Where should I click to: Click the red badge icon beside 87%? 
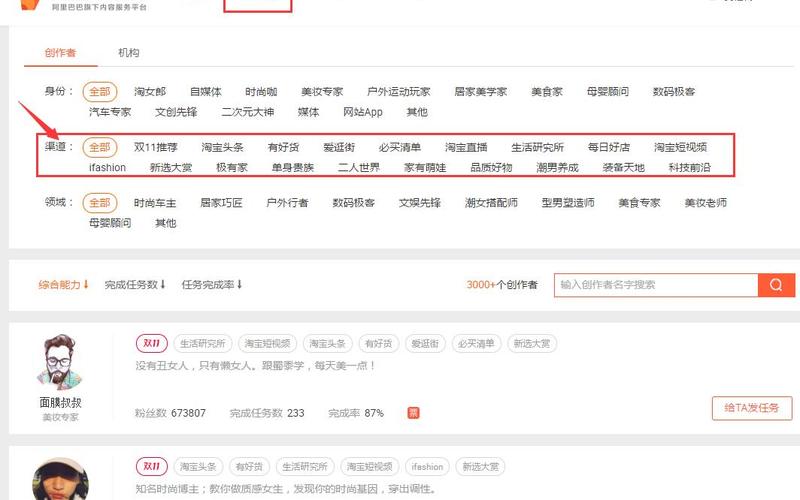pos(413,413)
